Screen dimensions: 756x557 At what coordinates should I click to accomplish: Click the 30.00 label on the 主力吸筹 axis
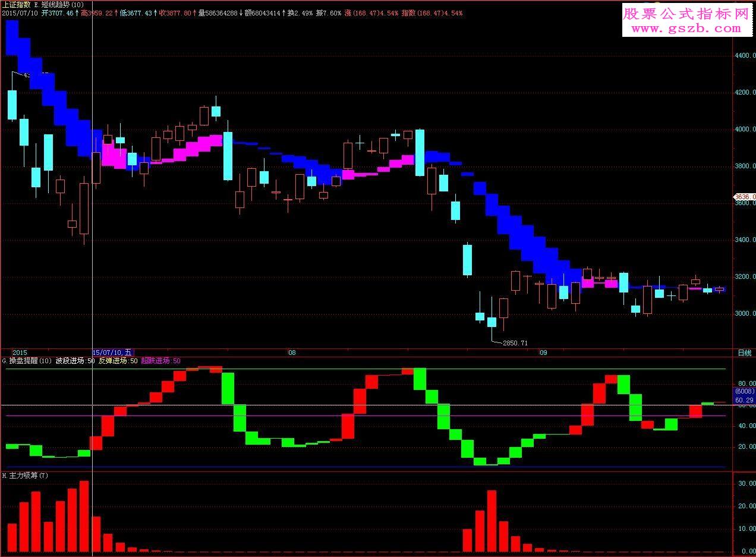coord(746,483)
